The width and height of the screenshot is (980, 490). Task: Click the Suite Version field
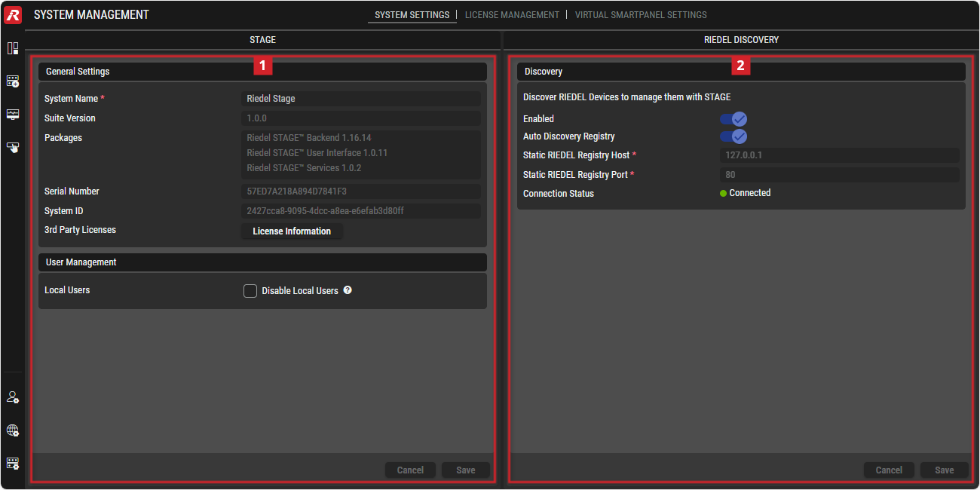pos(361,118)
